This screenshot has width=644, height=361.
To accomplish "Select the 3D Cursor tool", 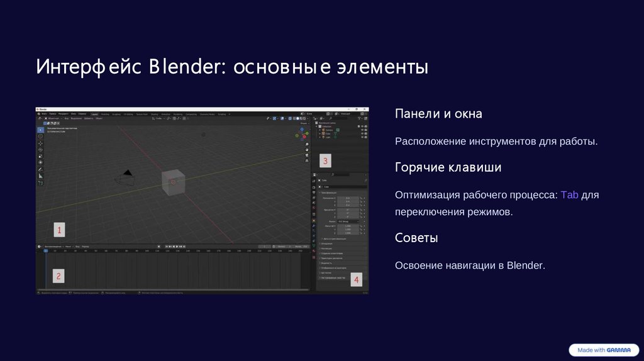I will pyautogui.click(x=40, y=136).
